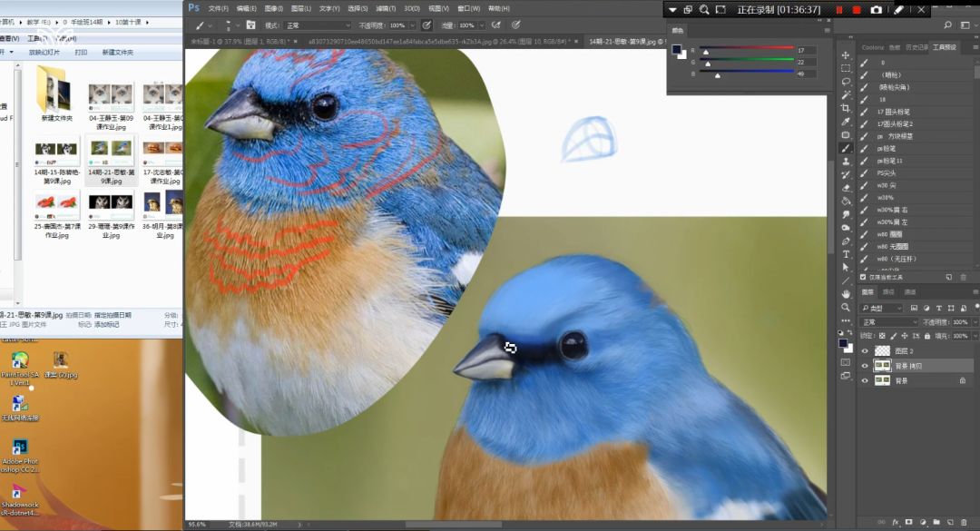Select the Hand tool

[846, 294]
